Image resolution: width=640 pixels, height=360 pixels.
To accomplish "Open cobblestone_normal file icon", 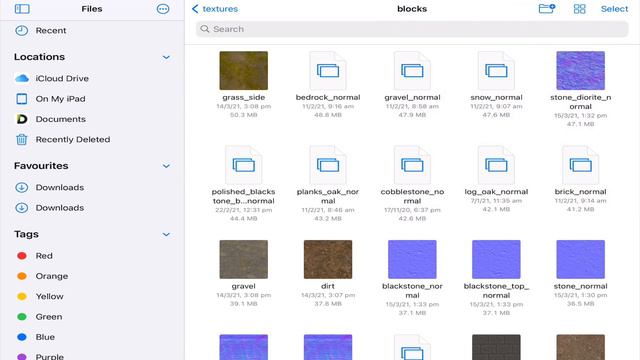I will point(412,165).
